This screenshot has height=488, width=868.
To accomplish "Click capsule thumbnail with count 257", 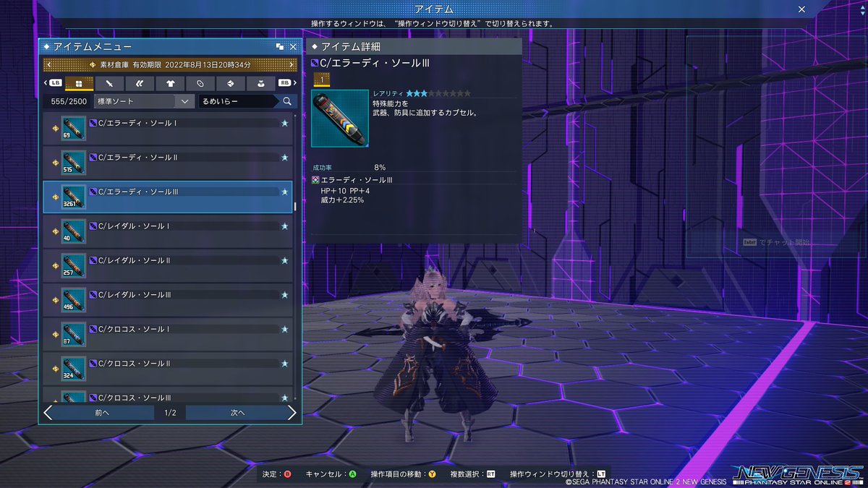I will 74,265.
